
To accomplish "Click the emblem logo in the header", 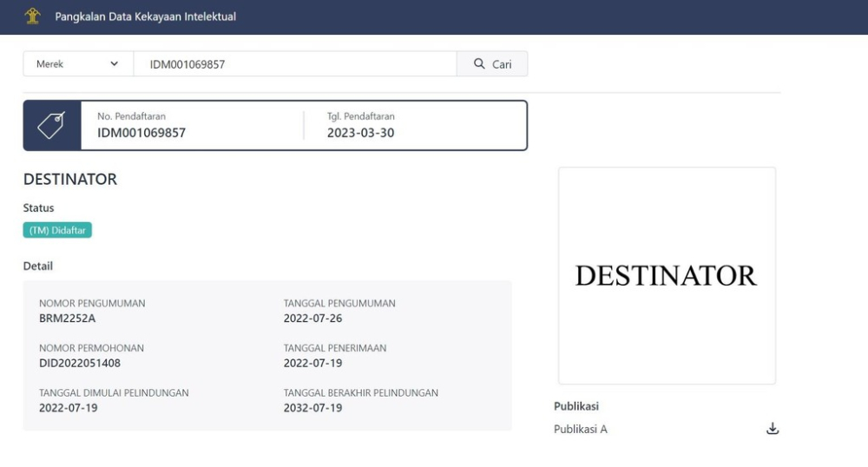I will pos(32,16).
